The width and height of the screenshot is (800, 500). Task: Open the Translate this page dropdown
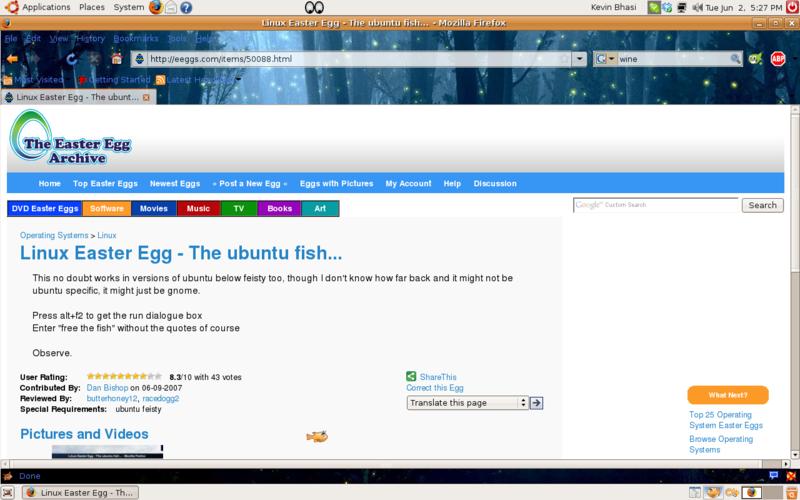coord(467,402)
